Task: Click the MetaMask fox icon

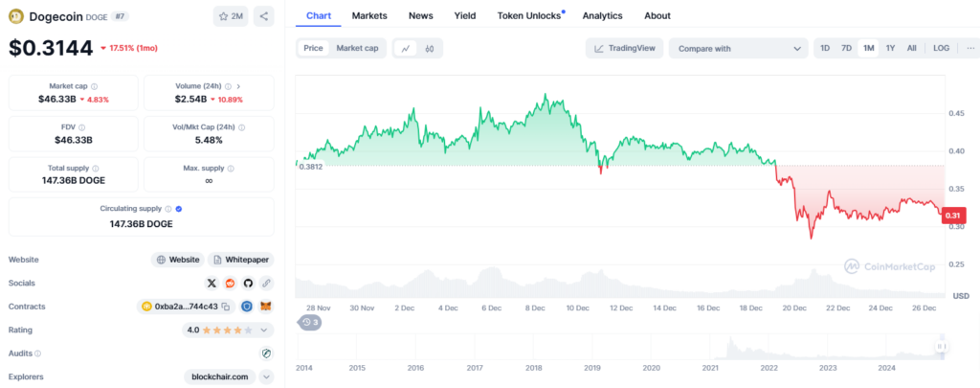Action: pyautogui.click(x=266, y=307)
